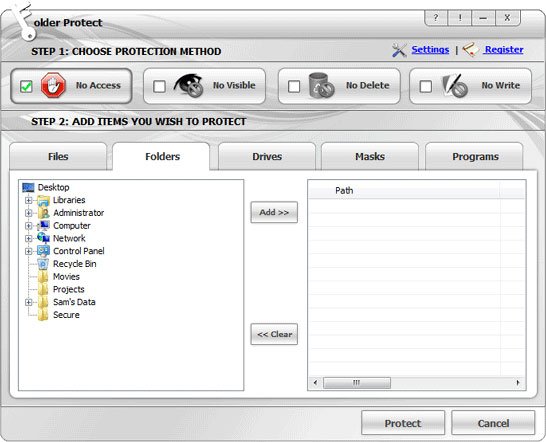Expand the Sam's Data folder node
The width and height of the screenshot is (546, 442).
click(x=29, y=302)
